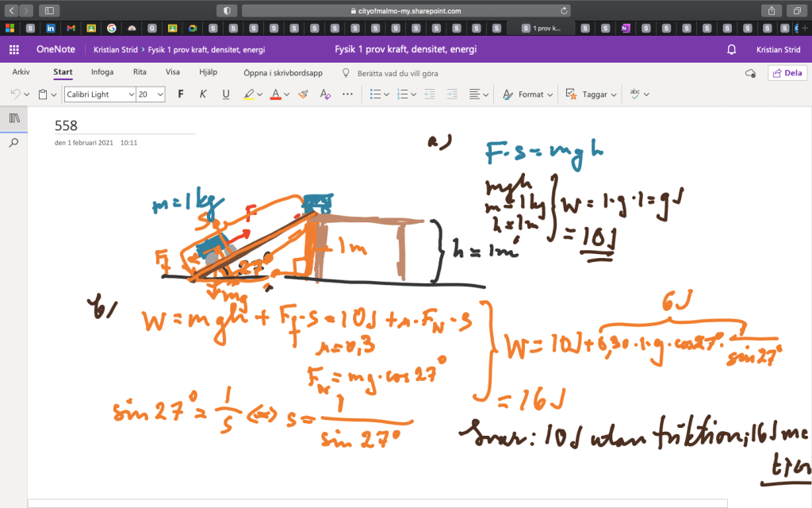Screen dimensions: 812x508
Task: Expand the Taggar dropdown
Action: pos(613,94)
